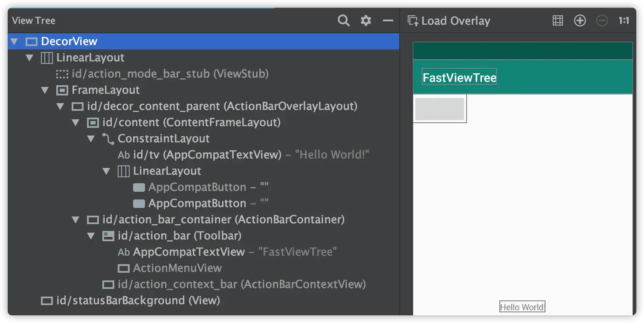The height and width of the screenshot is (323, 644).
Task: Collapse the DecorView node
Action: coord(15,42)
